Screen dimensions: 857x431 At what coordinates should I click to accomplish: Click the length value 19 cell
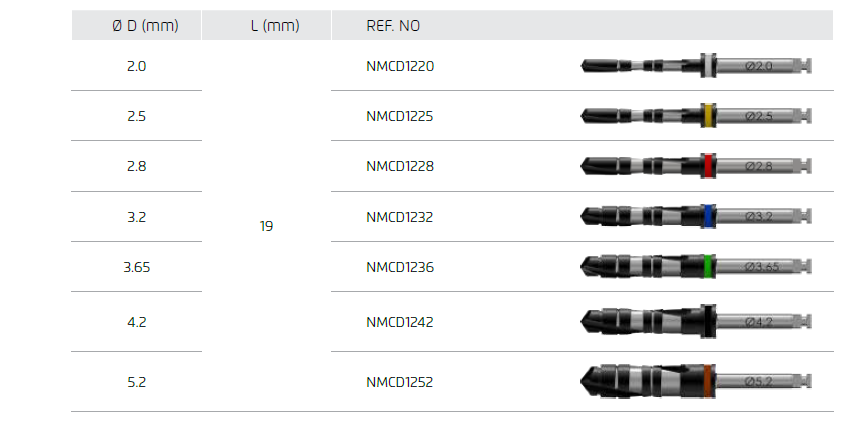click(266, 227)
